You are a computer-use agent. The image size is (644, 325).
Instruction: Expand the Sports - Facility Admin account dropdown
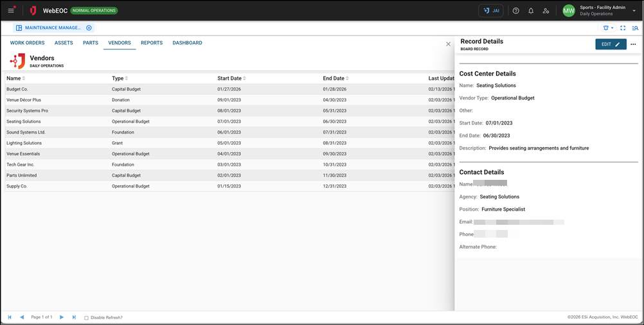[634, 11]
